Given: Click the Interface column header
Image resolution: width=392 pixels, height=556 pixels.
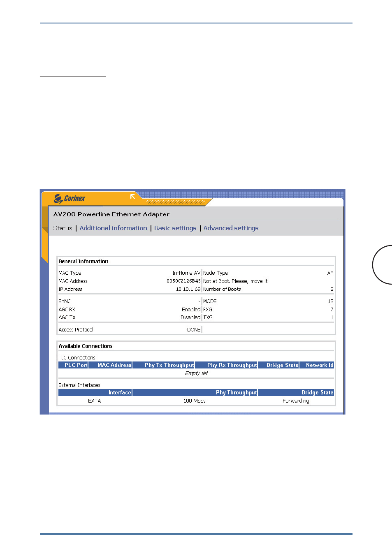Looking at the screenshot, I should click(95, 393).
